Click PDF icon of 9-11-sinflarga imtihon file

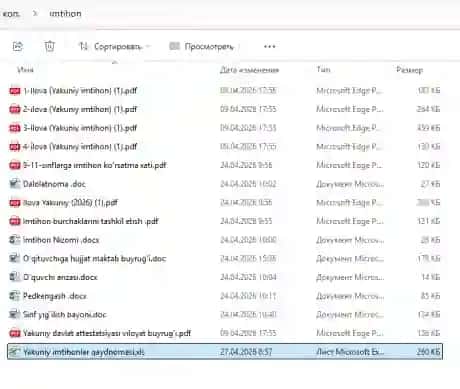tap(15, 165)
